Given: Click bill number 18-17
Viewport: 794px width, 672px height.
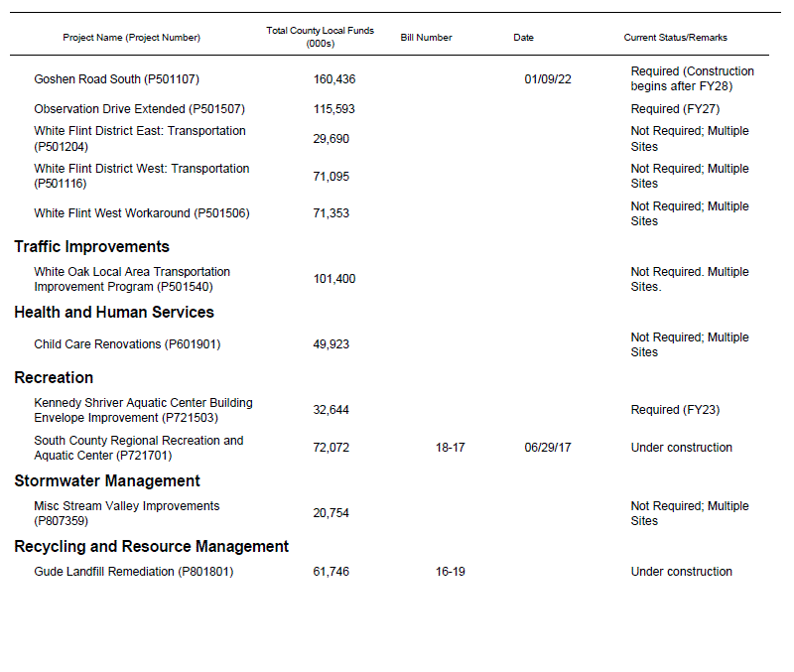Looking at the screenshot, I should (450, 448).
